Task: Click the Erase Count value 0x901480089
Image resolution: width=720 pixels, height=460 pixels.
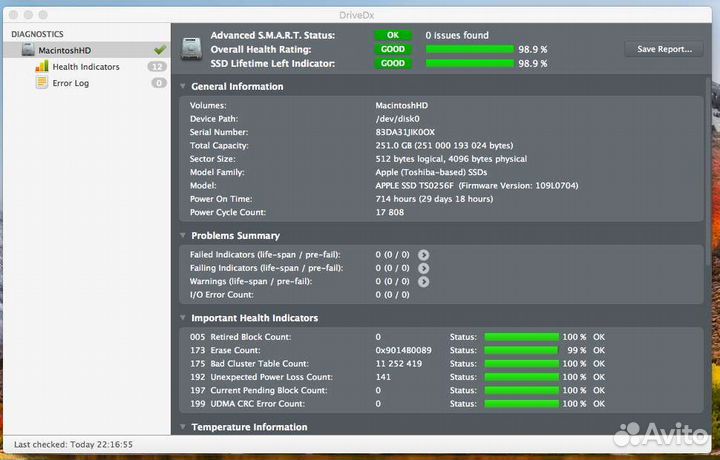Action: point(403,350)
